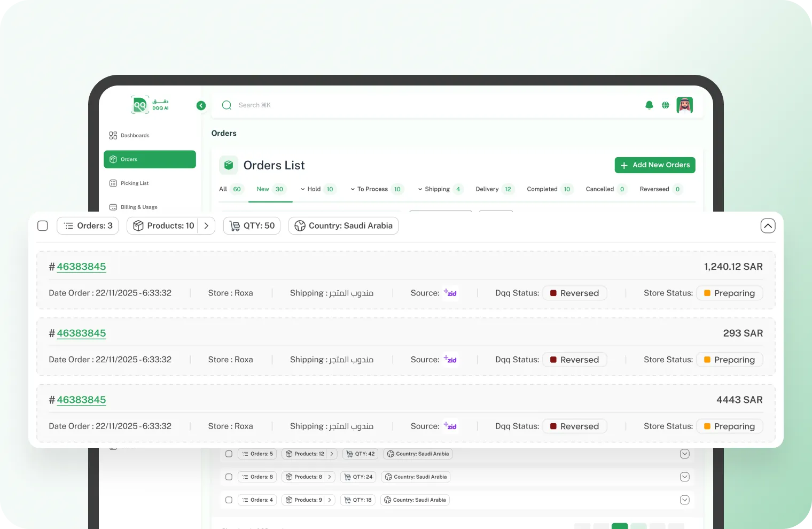Open the globe language selector
812x529 pixels.
tap(665, 105)
